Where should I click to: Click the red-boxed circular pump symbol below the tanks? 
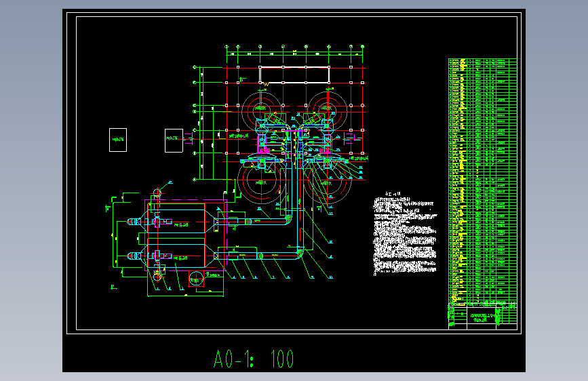(196, 279)
